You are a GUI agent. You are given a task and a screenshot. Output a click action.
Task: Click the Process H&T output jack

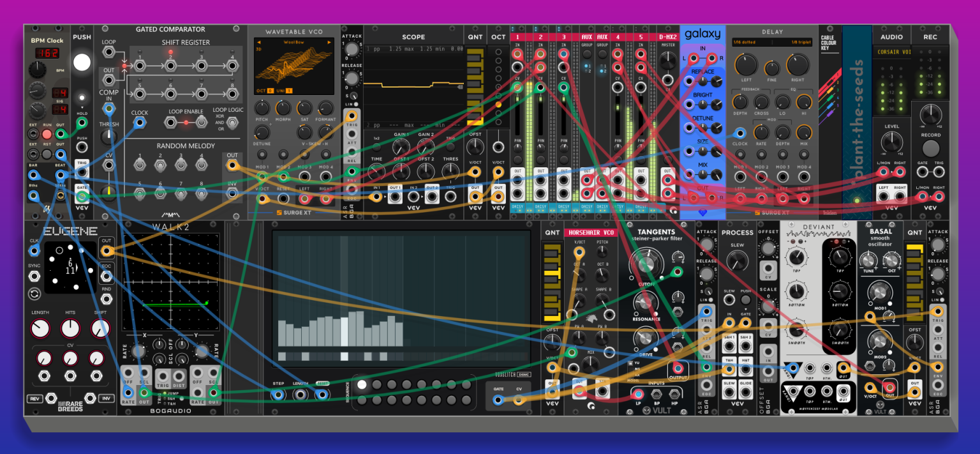pyautogui.click(x=746, y=370)
